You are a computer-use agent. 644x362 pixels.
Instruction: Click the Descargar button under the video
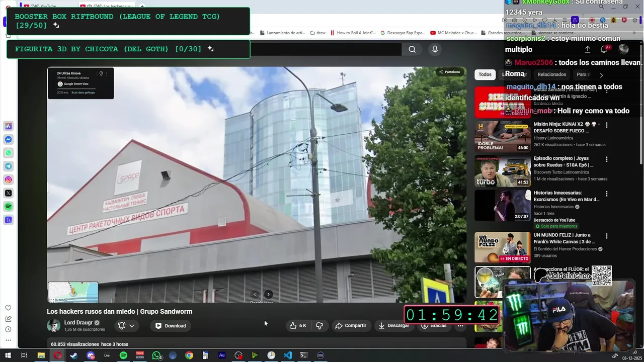(x=394, y=326)
